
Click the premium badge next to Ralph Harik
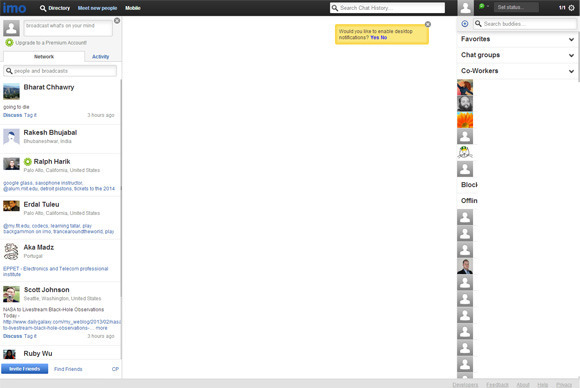28,162
